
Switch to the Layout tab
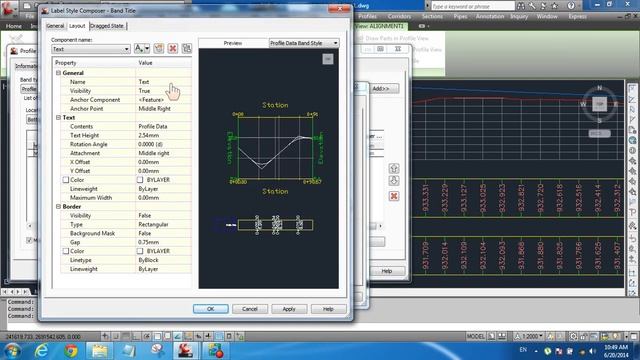coord(77,26)
